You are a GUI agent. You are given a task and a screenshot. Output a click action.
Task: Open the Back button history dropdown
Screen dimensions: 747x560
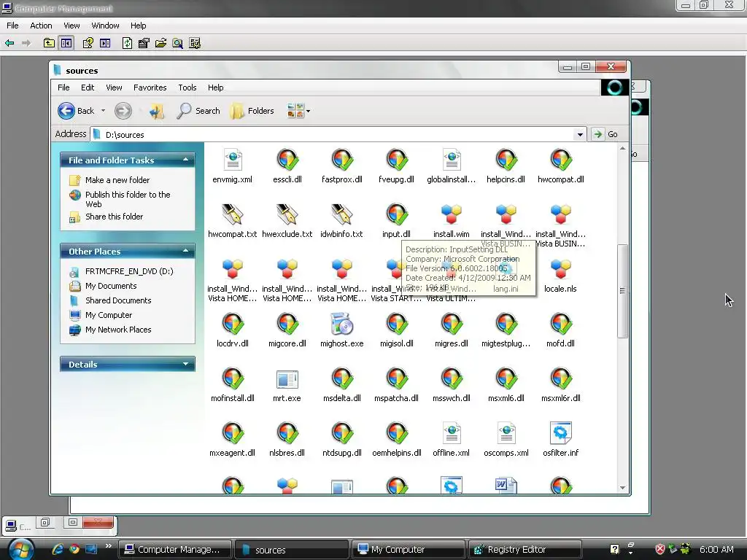click(103, 111)
